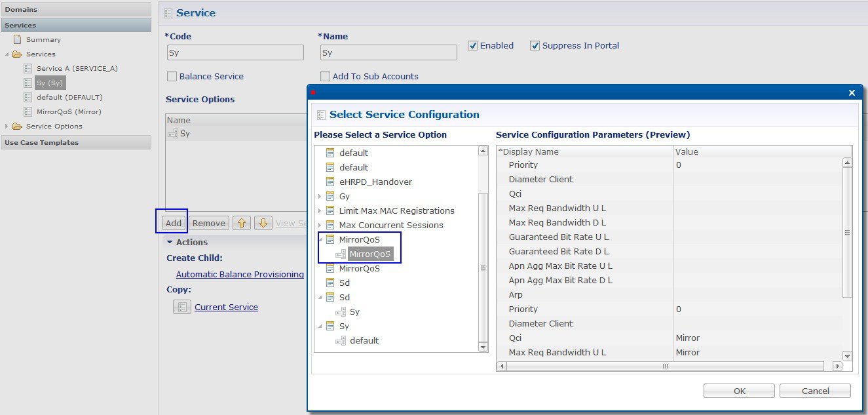This screenshot has height=415, width=868.
Task: Toggle the Suppress In Portal checkbox
Action: pyautogui.click(x=535, y=45)
